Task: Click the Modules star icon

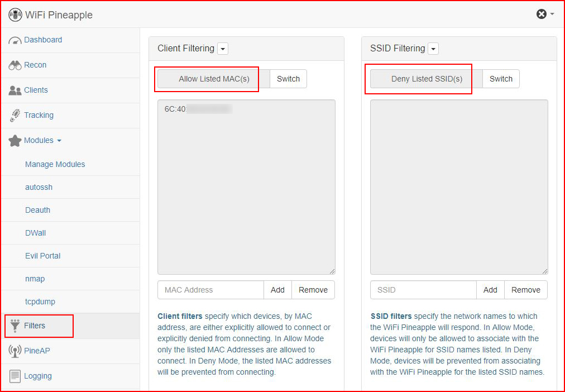Action: pos(15,141)
